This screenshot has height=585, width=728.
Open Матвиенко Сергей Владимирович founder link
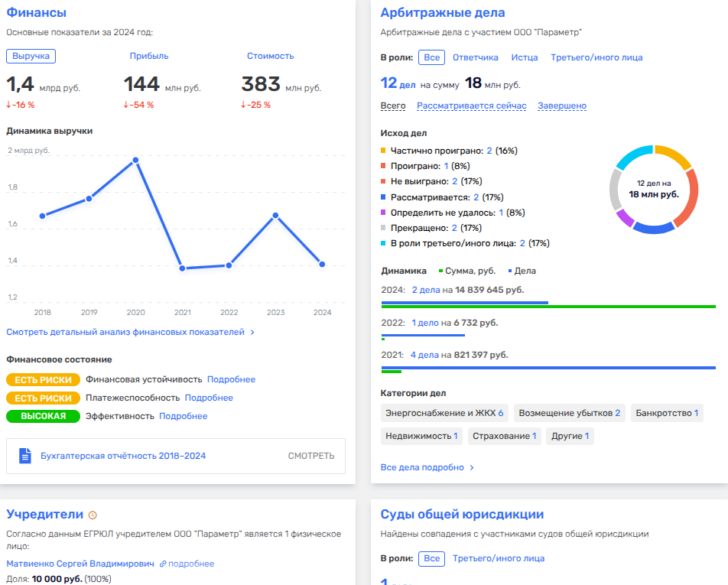[80, 564]
